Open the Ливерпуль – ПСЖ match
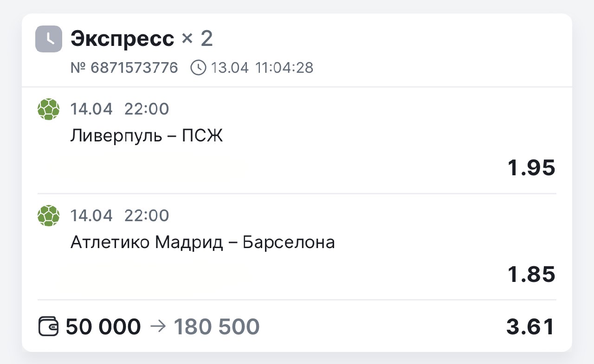The width and height of the screenshot is (594, 364). coord(147,136)
